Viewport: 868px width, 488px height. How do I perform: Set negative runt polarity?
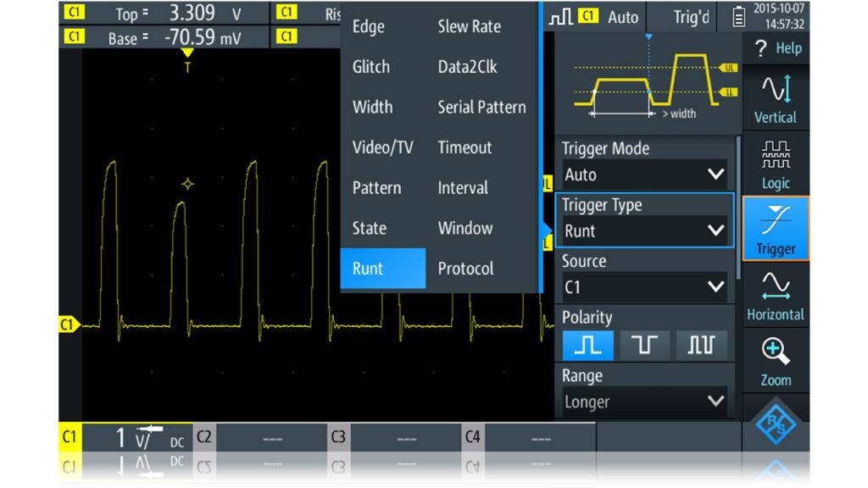coord(644,346)
